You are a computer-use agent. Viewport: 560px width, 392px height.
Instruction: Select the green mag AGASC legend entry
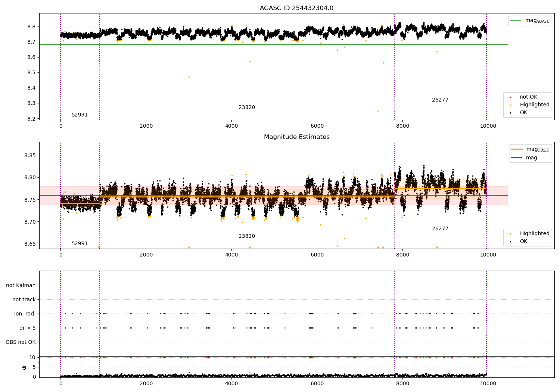(530, 21)
